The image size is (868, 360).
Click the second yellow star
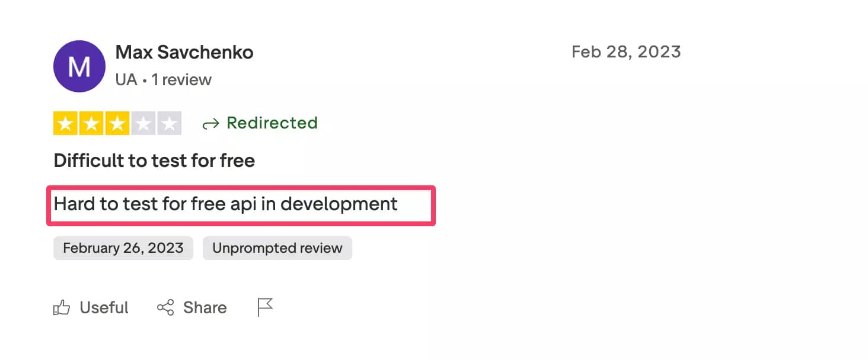[x=91, y=123]
